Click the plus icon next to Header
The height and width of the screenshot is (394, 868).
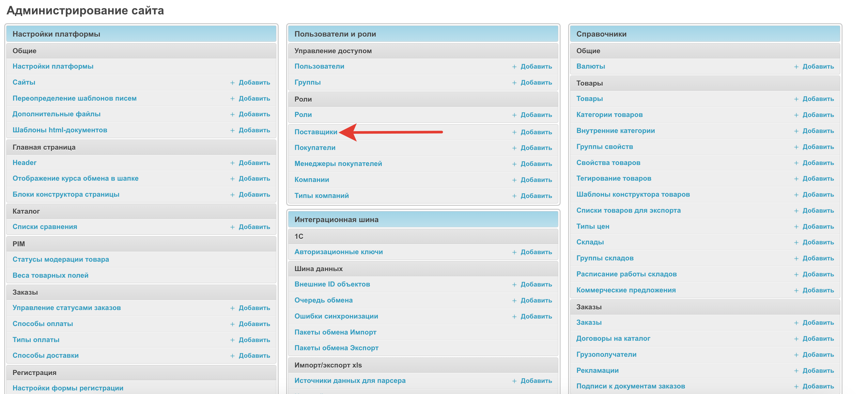point(232,163)
